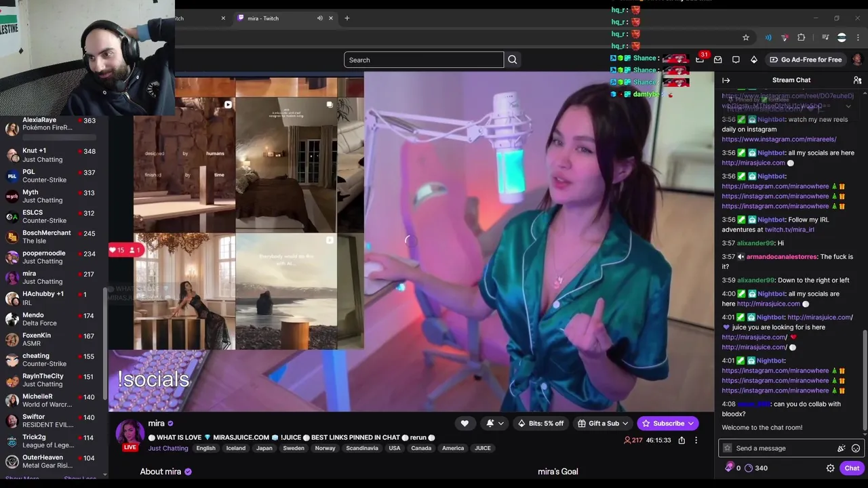Bookmark this page with the star icon
This screenshot has width=868, height=488.
click(x=746, y=37)
